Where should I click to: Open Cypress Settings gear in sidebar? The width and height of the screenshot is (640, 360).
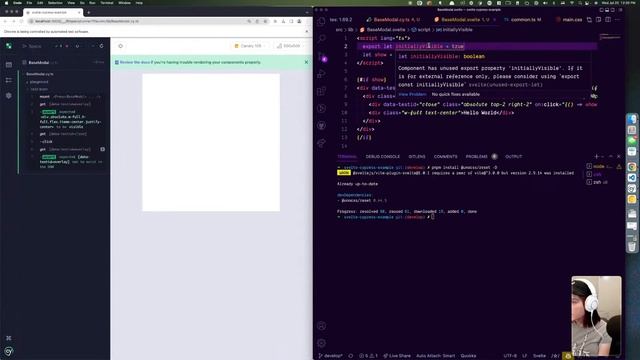coord(9,96)
